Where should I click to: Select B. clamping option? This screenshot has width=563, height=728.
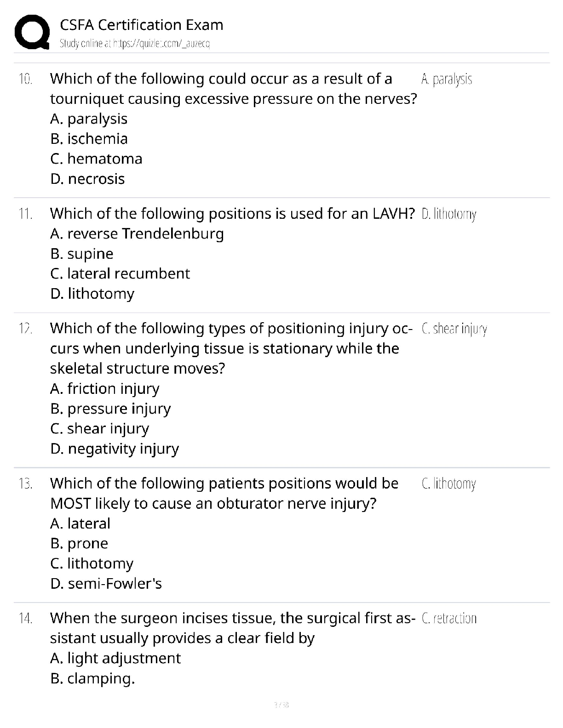(92, 679)
